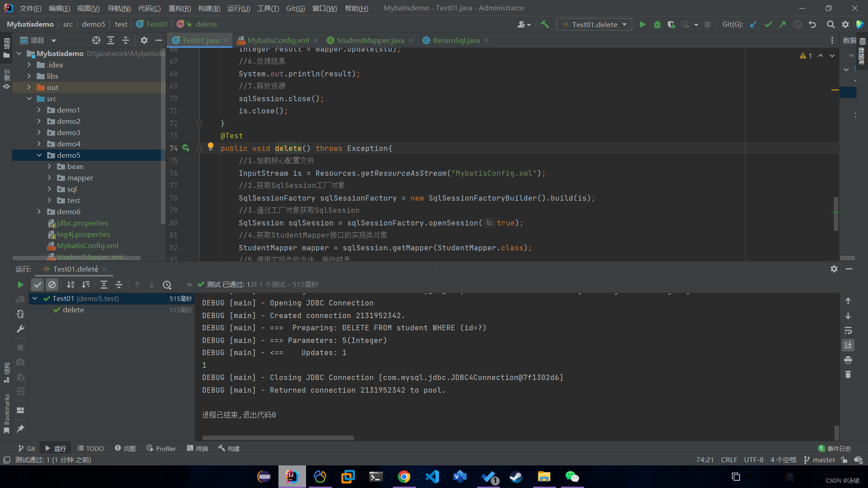Update project with Git pull arrow
This screenshot has height=488, width=868.
[x=754, y=24]
